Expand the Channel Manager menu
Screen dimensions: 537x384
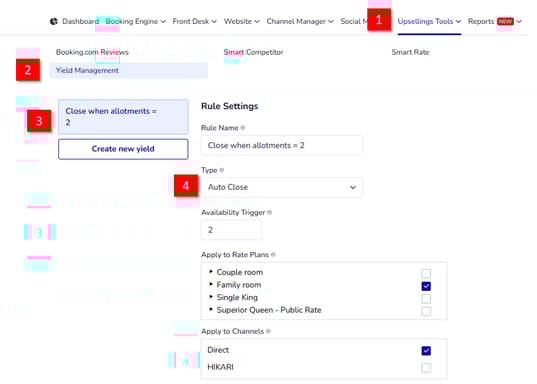[x=300, y=21]
